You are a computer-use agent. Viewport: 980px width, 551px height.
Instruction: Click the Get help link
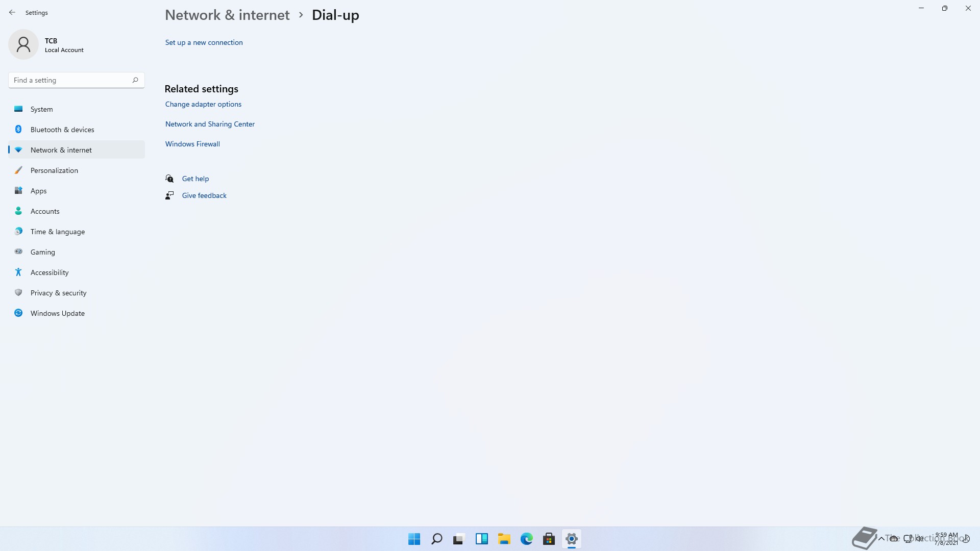195,179
